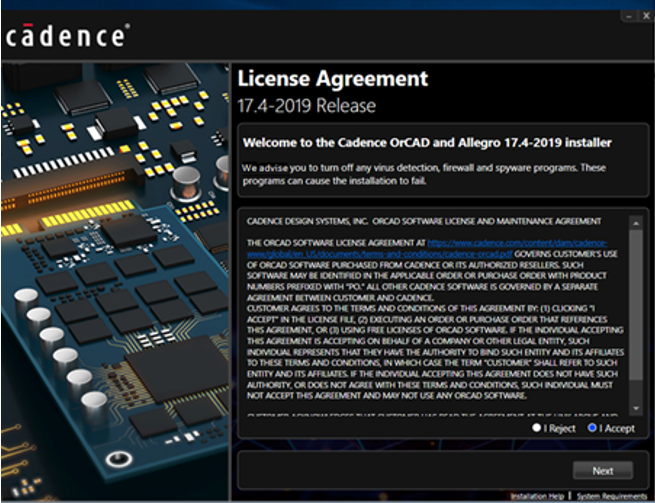Click the 17.4-2019 Release text
655x503 pixels.
point(307,106)
